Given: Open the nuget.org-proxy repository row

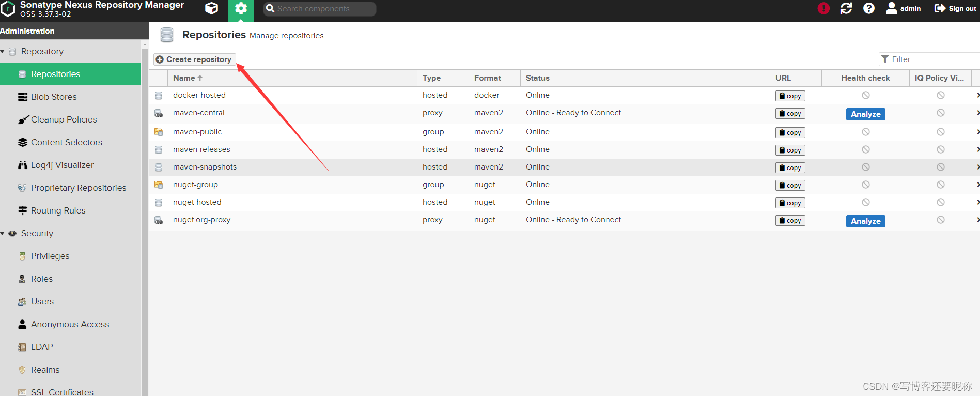Looking at the screenshot, I should click(564, 220).
